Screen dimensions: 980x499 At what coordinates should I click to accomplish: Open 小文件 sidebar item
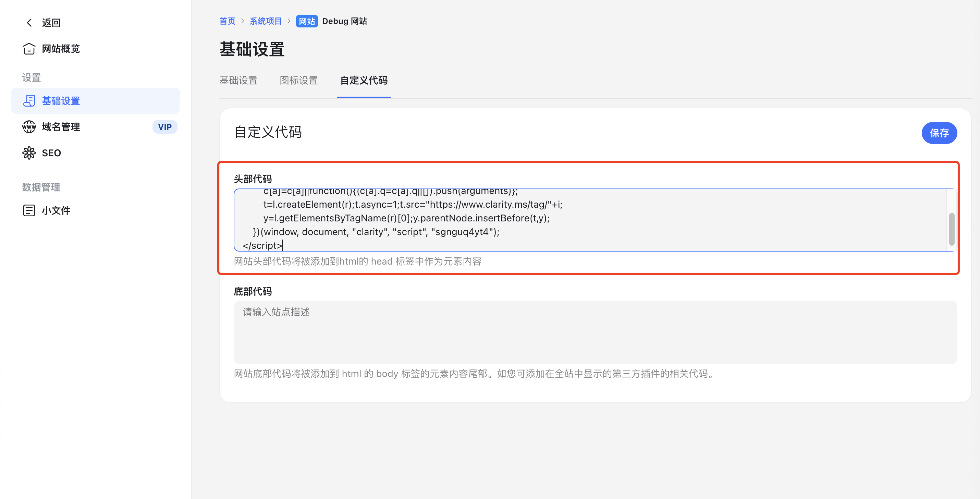pyautogui.click(x=96, y=210)
